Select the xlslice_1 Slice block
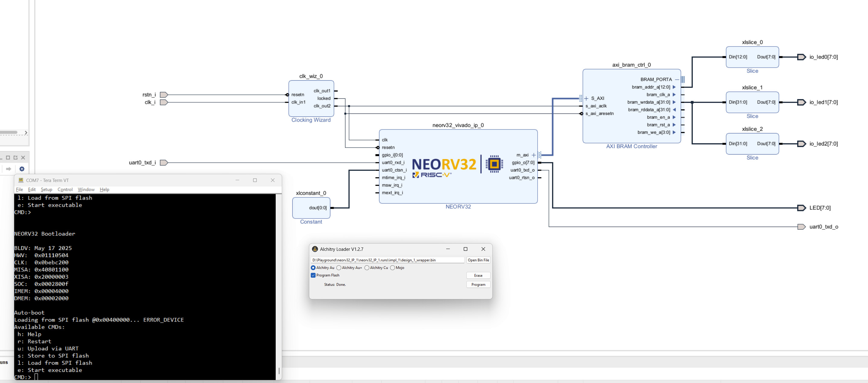This screenshot has width=868, height=383. (752, 102)
